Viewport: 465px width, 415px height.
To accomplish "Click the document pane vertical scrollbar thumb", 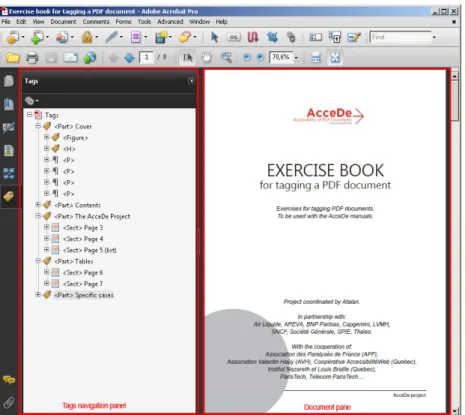I will tap(455, 102).
